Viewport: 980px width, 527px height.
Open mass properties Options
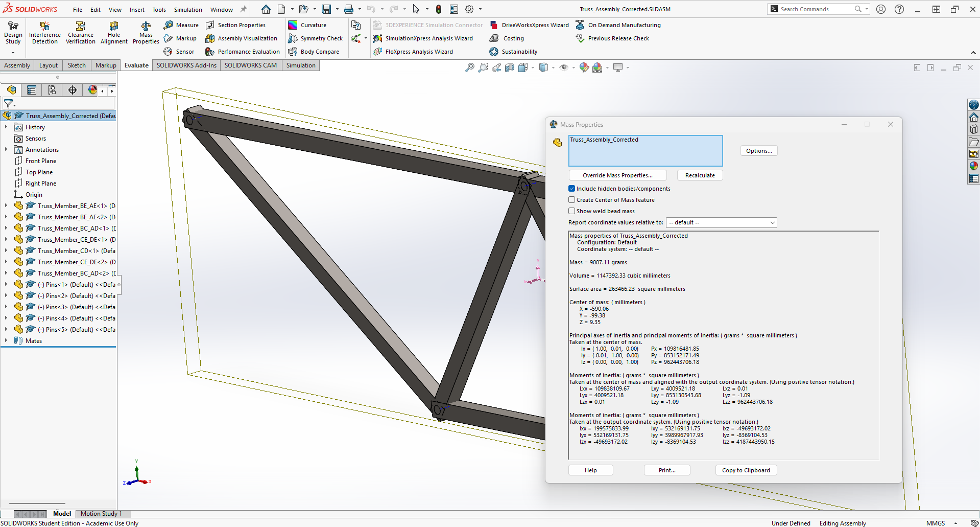759,151
